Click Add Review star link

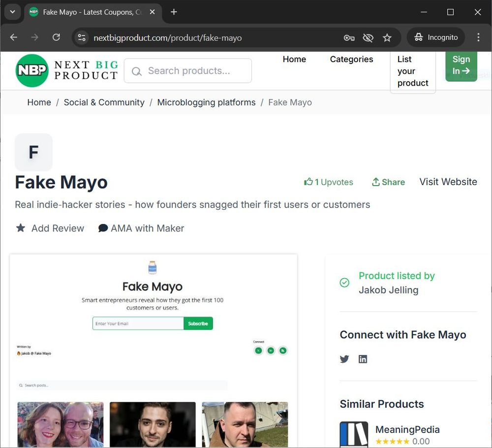pyautogui.click(x=50, y=228)
